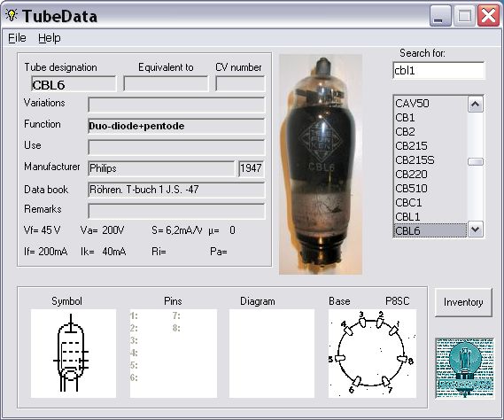The image size is (504, 420).
Task: Open the Help menu
Action: pyautogui.click(x=50, y=38)
